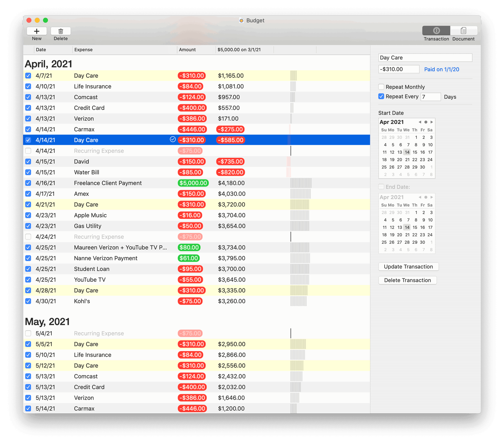Edit the transaction name field Day Care
The width and height of the screenshot is (504, 444).
[x=425, y=58]
